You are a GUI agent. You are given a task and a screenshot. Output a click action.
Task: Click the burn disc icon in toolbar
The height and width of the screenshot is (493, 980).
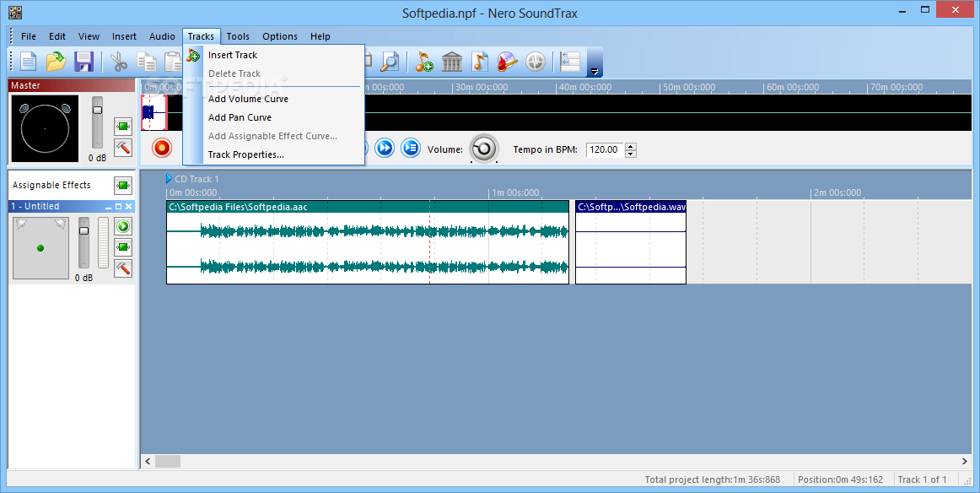pyautogui.click(x=507, y=62)
